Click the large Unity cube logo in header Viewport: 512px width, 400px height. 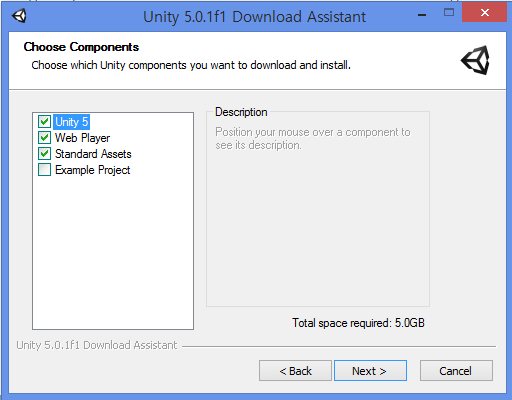[475, 60]
